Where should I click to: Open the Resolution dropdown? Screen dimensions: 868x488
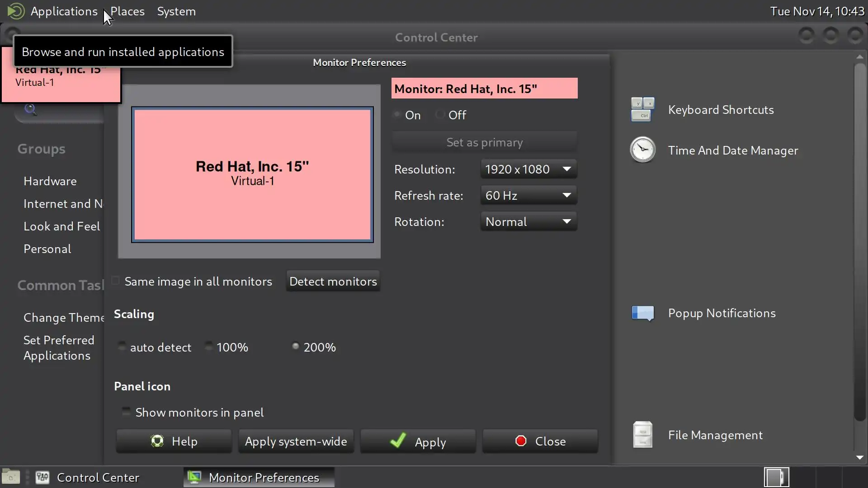tap(528, 169)
